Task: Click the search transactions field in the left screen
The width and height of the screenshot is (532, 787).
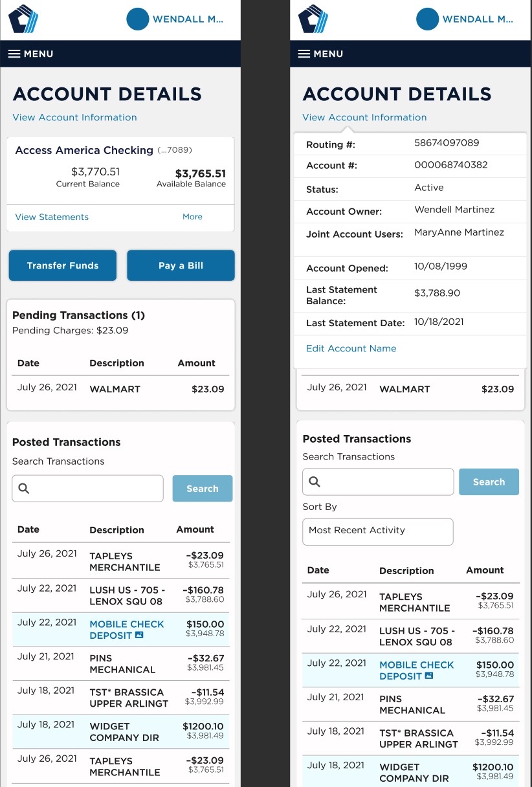Action: pos(88,489)
